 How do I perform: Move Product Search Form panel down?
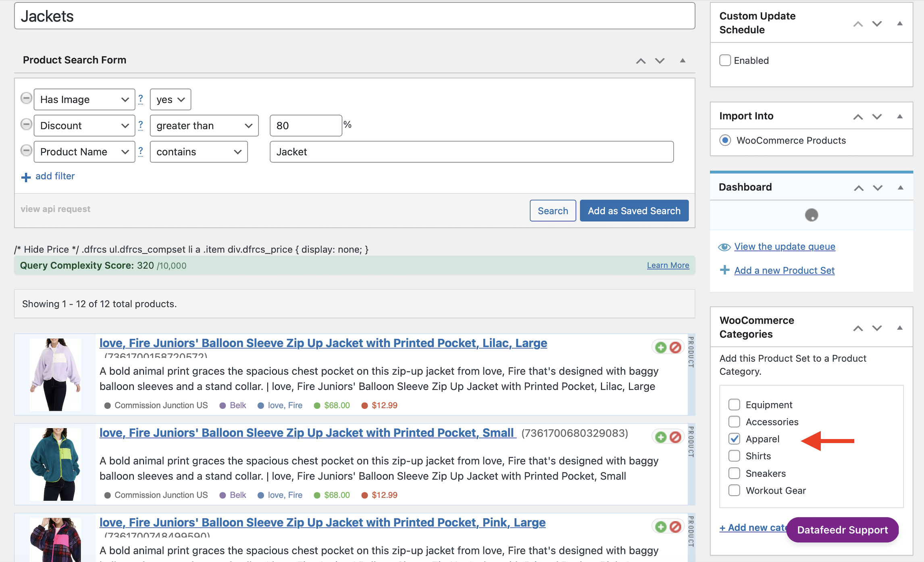pyautogui.click(x=660, y=61)
